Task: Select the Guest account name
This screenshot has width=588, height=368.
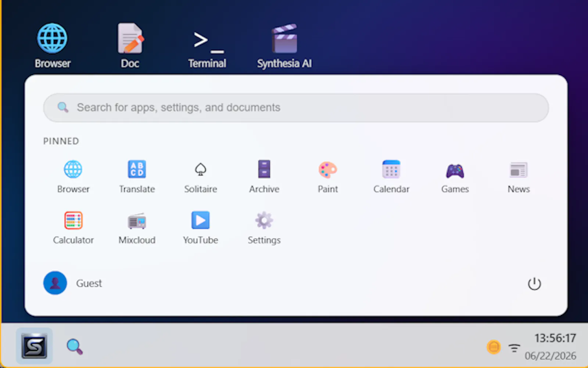Action: tap(89, 283)
